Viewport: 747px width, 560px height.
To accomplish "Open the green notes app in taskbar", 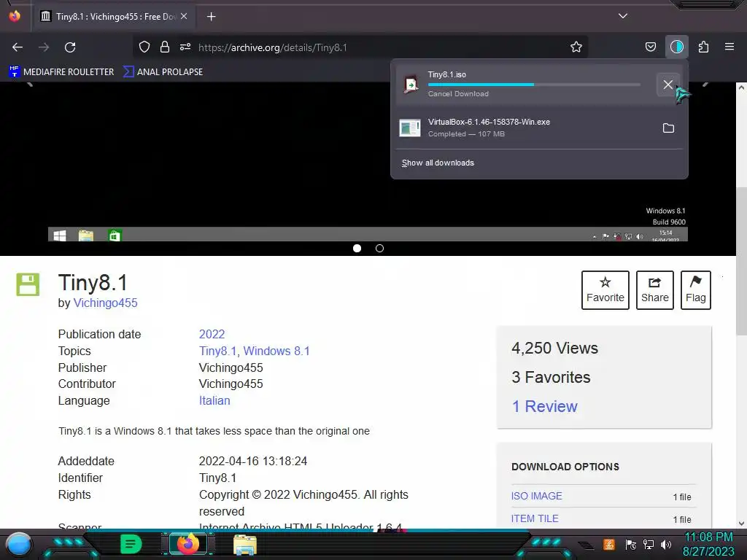I will click(131, 544).
